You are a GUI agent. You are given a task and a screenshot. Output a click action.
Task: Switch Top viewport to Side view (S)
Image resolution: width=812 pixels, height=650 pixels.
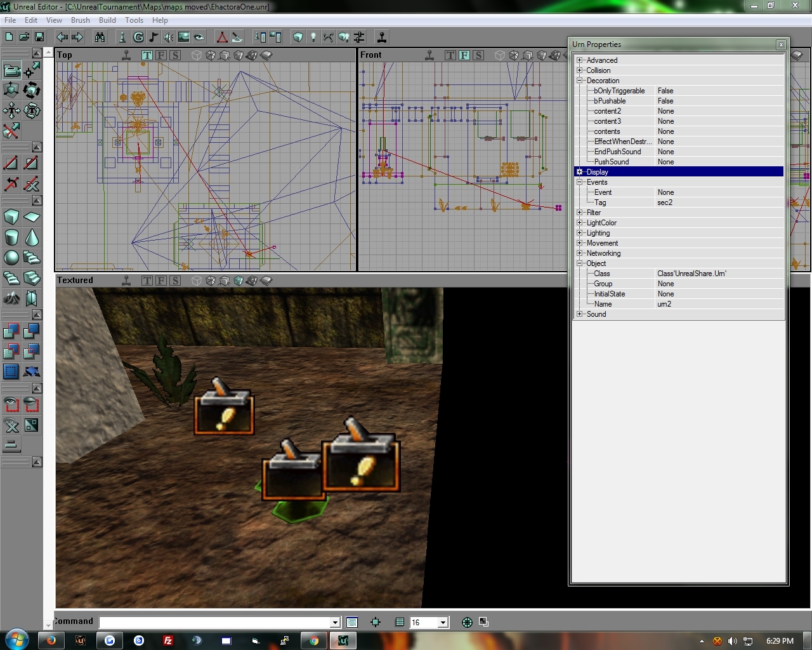coord(175,55)
